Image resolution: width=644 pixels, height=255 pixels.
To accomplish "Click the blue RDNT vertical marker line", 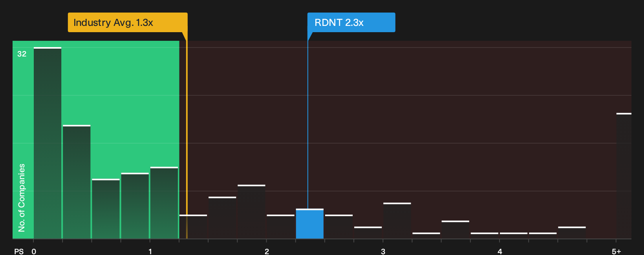I will tap(307, 124).
